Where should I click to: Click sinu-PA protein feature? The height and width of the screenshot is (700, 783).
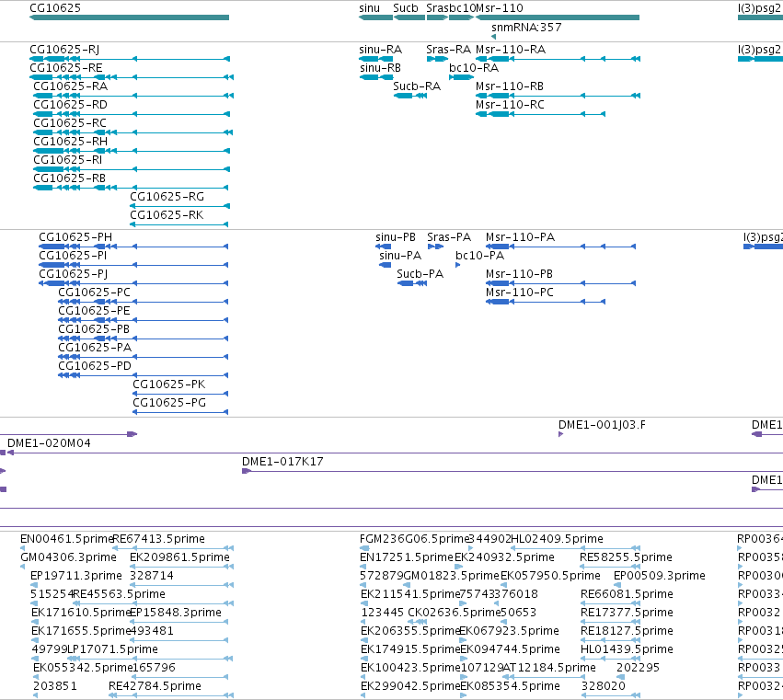click(385, 265)
